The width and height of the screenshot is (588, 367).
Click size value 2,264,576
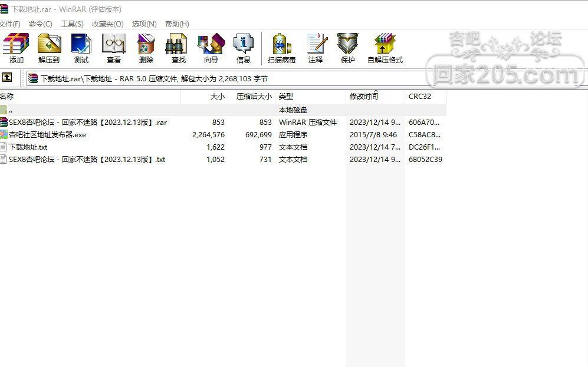[x=209, y=134]
